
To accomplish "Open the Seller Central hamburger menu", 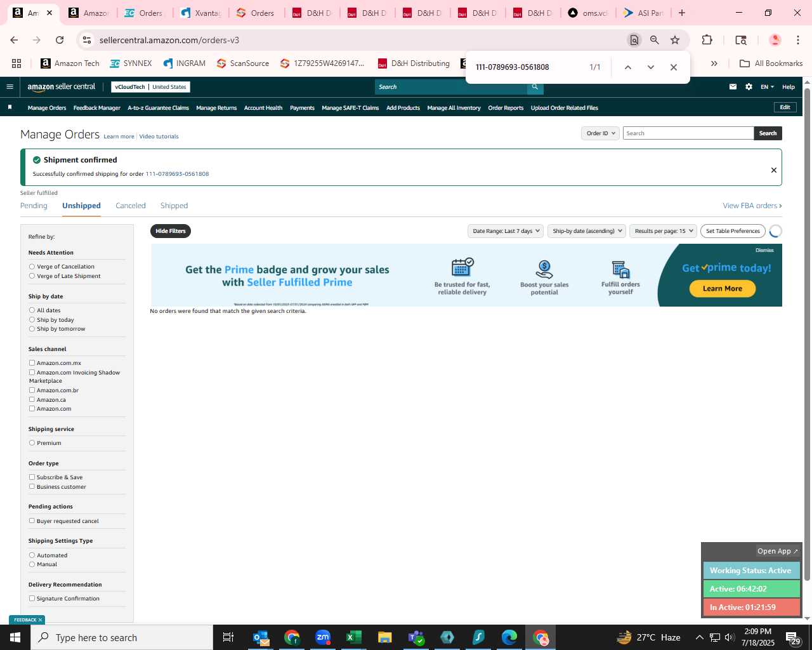I will (10, 87).
